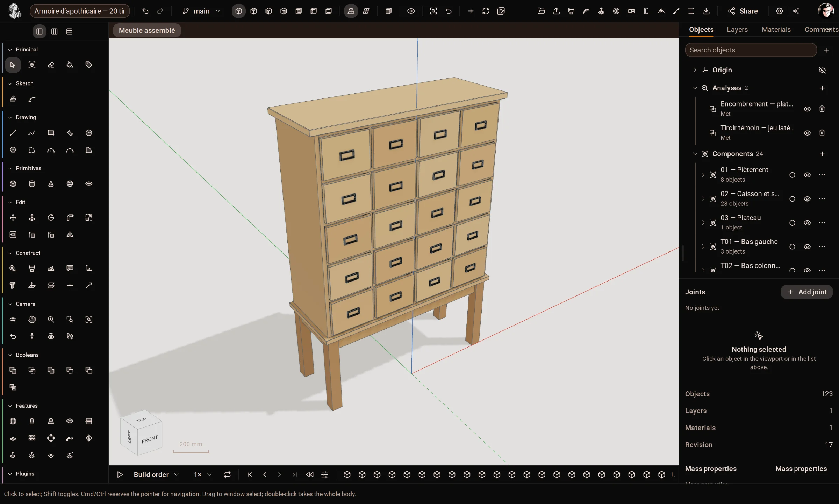The image size is (839, 504).
Task: Hide the 01 — Piètement component
Action: point(807,175)
